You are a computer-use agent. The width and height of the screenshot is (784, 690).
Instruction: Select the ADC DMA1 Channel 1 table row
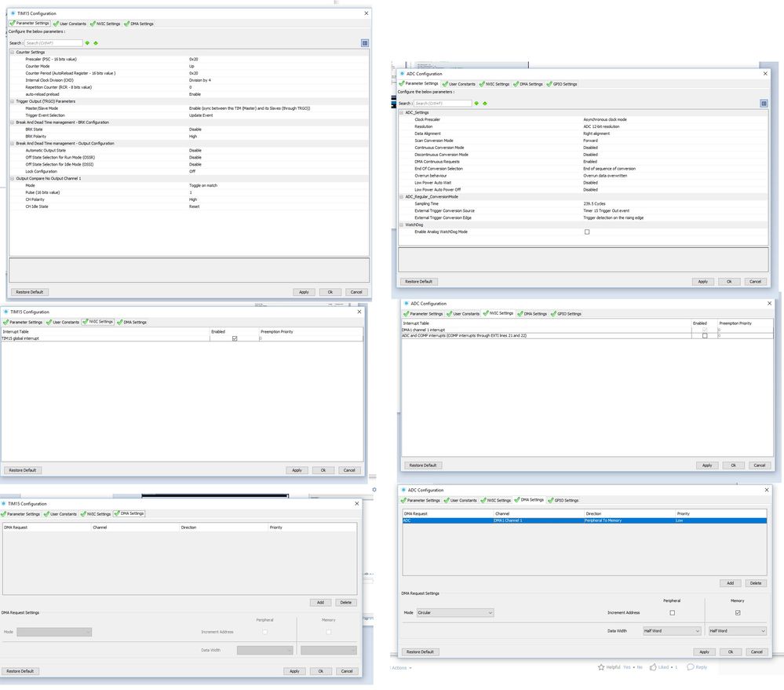click(x=585, y=520)
